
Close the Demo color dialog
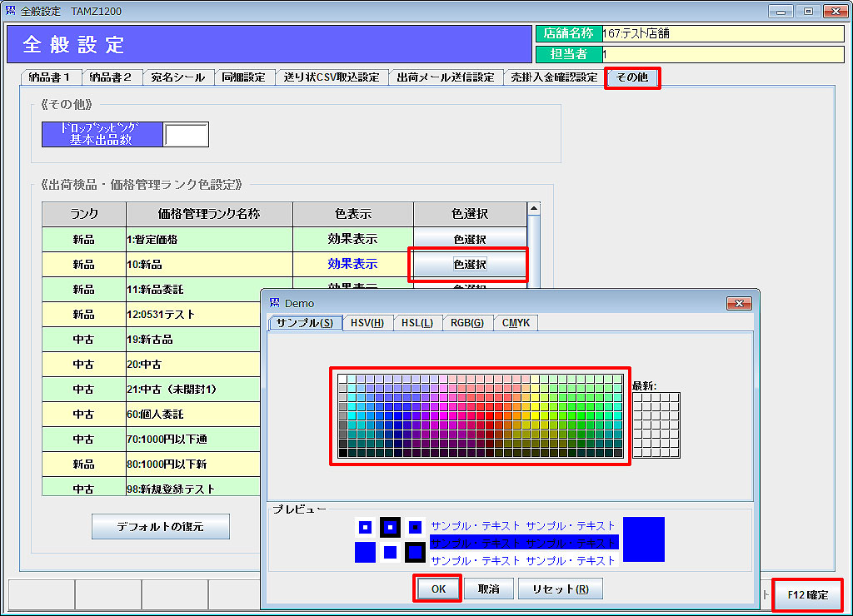pyautogui.click(x=738, y=303)
